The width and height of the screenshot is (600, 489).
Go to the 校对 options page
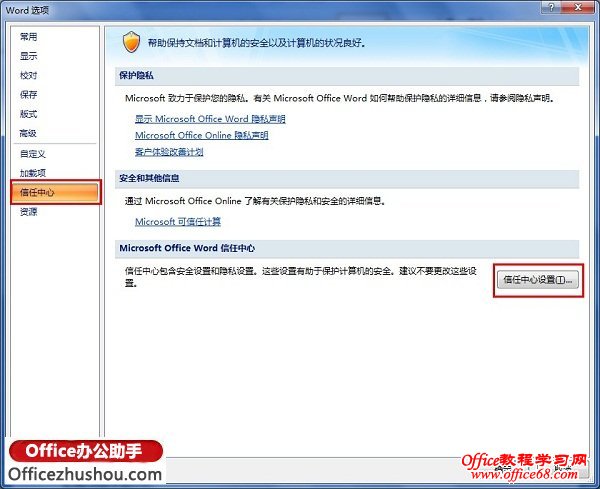[29, 75]
